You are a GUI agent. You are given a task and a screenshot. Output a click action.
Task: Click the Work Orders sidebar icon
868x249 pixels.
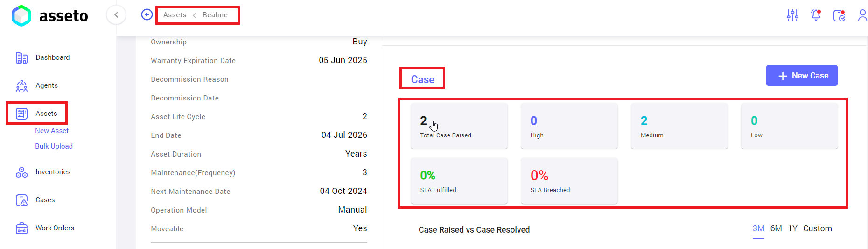click(x=21, y=228)
